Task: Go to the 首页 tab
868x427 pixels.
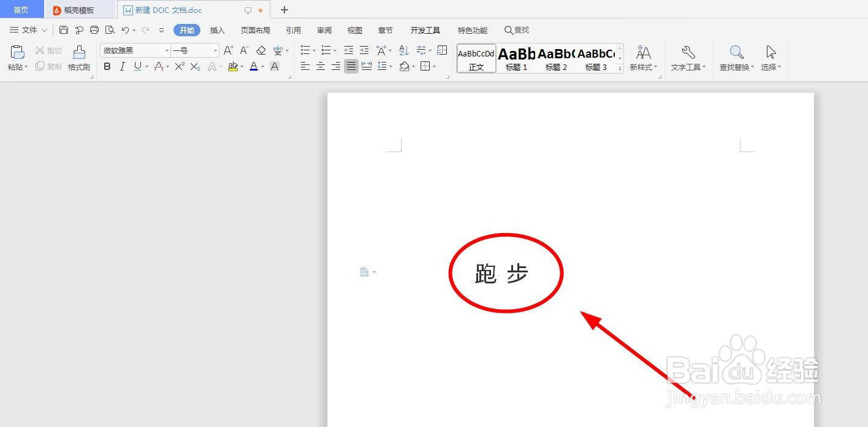Action: coord(21,10)
